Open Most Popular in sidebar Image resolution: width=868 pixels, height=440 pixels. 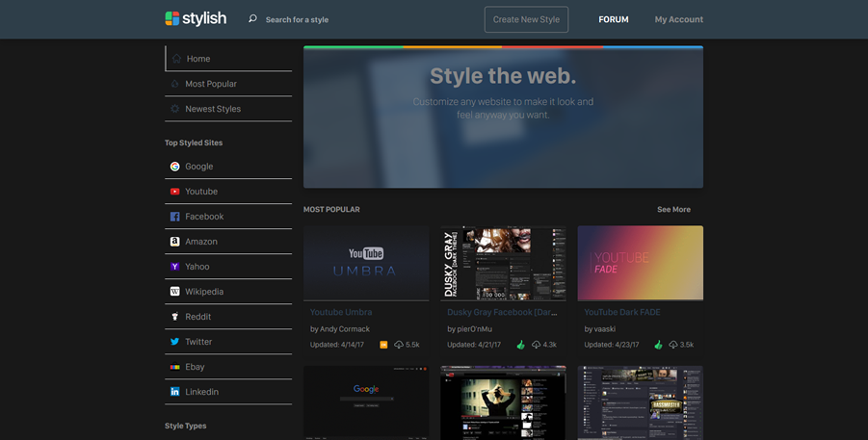(228, 84)
